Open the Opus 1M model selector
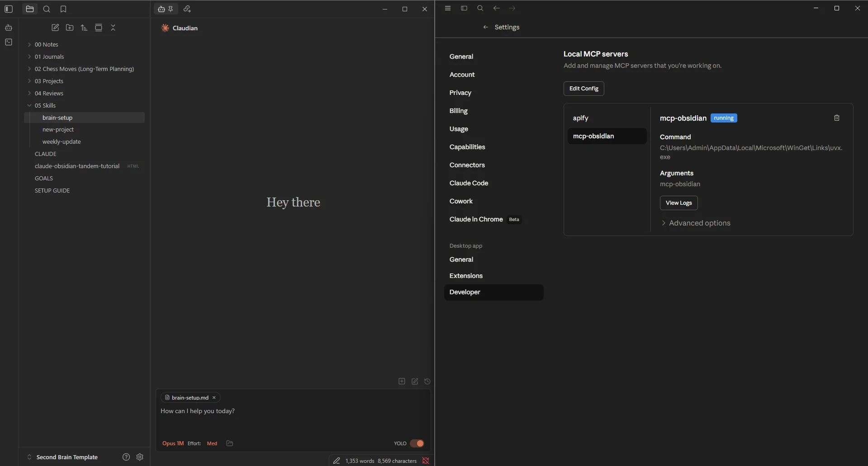This screenshot has height=466, width=868. 173,443
